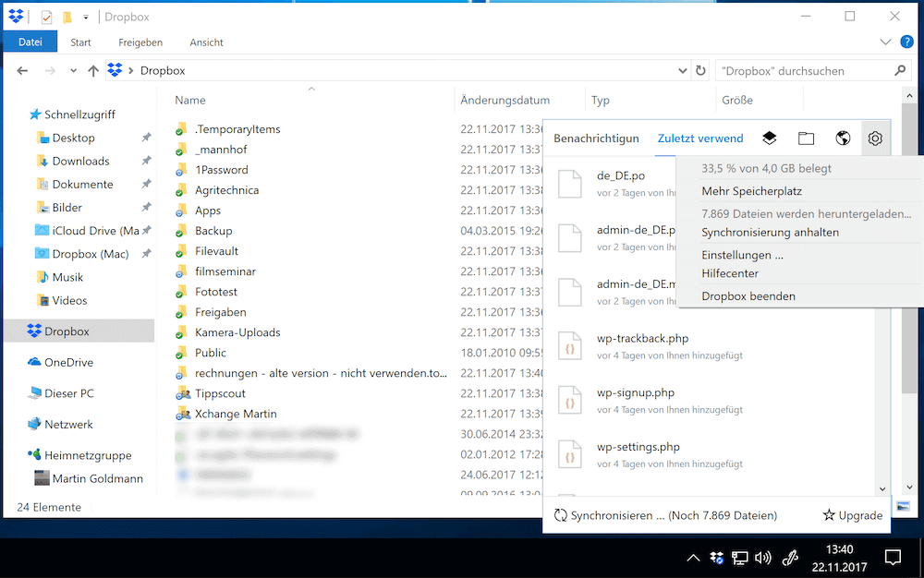Click the large icons view toggle in status bar

pos(903,506)
